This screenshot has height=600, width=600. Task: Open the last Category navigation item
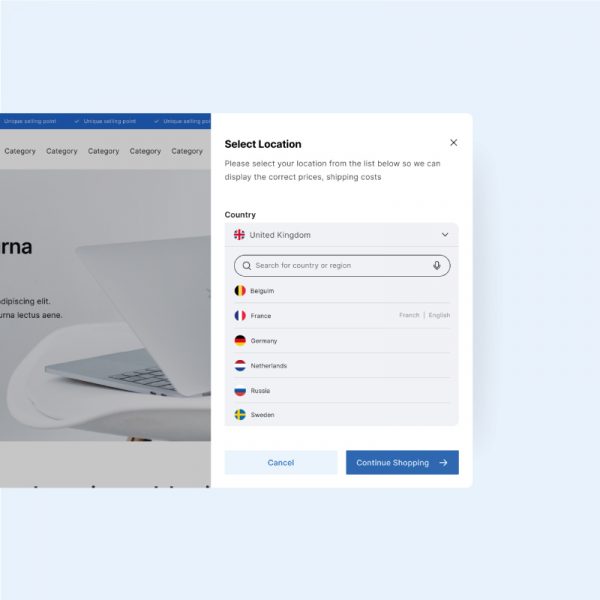pyautogui.click(x=187, y=151)
